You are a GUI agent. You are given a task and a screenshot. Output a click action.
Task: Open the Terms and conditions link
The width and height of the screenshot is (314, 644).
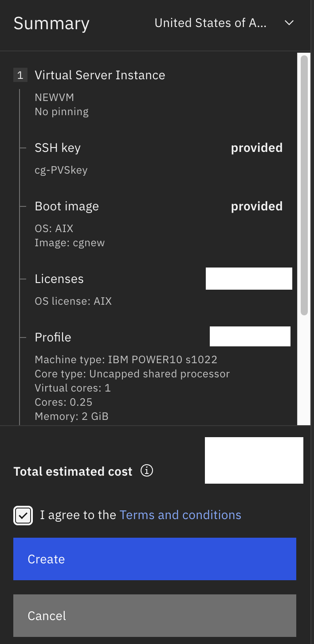pyautogui.click(x=181, y=515)
